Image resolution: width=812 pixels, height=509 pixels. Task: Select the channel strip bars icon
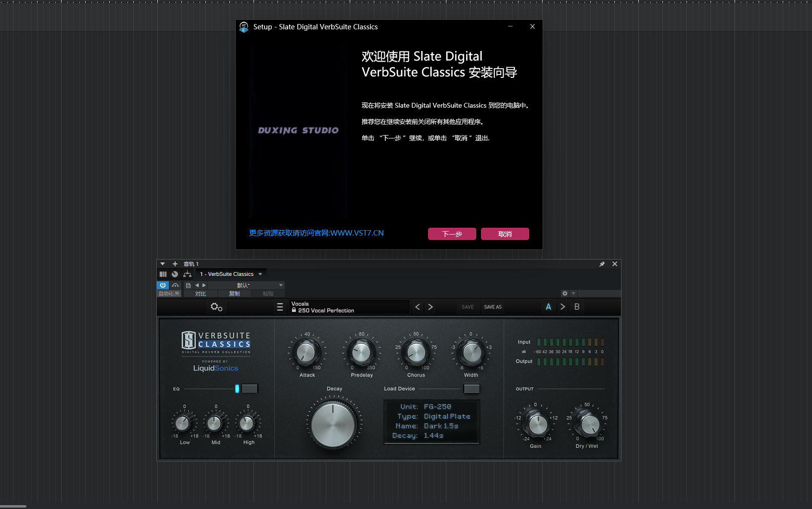click(163, 274)
